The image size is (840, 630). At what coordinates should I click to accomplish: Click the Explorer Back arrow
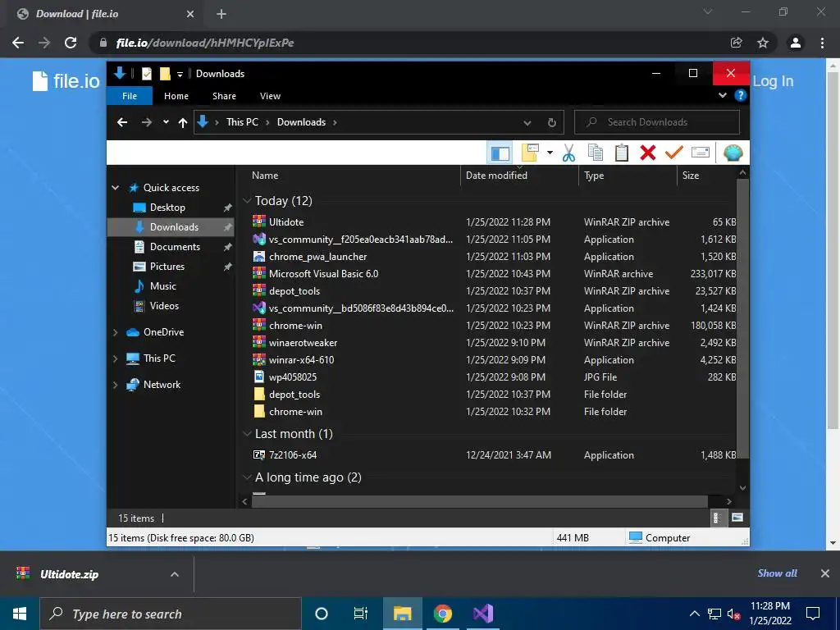(x=122, y=123)
